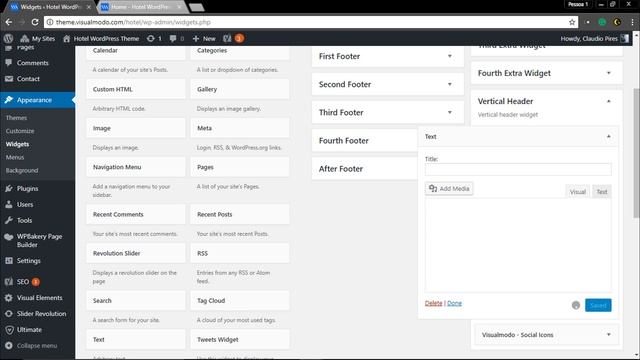
Task: Switch editor to the Visual tab
Action: (x=578, y=191)
